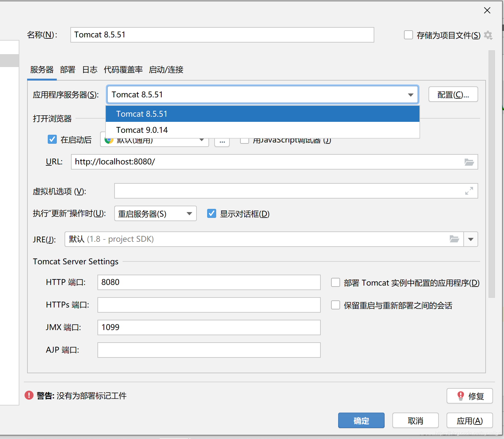Click the JRE 默认 text field
This screenshot has height=439, width=504.
tap(264, 239)
